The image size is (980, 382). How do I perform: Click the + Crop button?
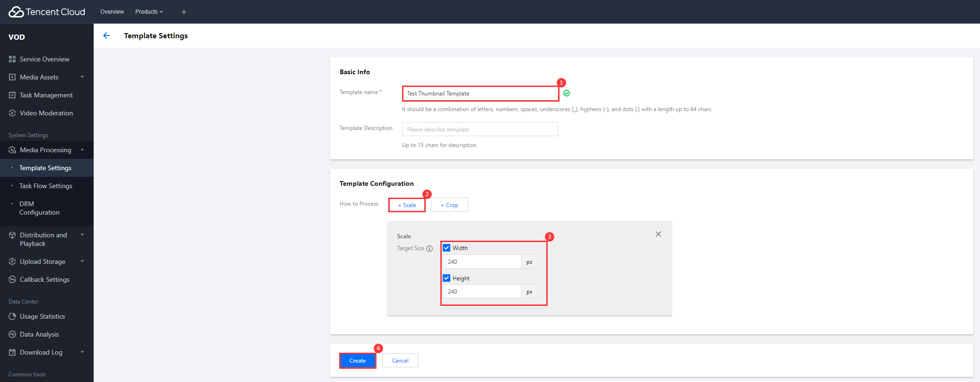point(449,205)
